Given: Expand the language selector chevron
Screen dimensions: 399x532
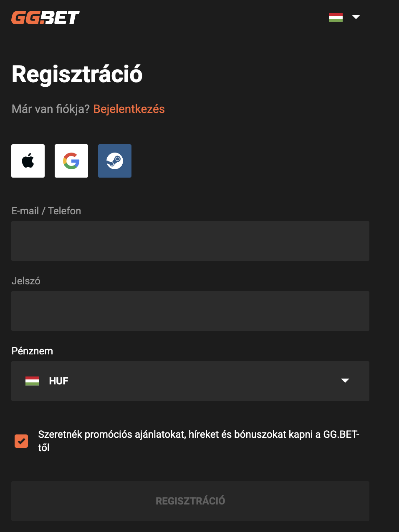Looking at the screenshot, I should 356,17.
